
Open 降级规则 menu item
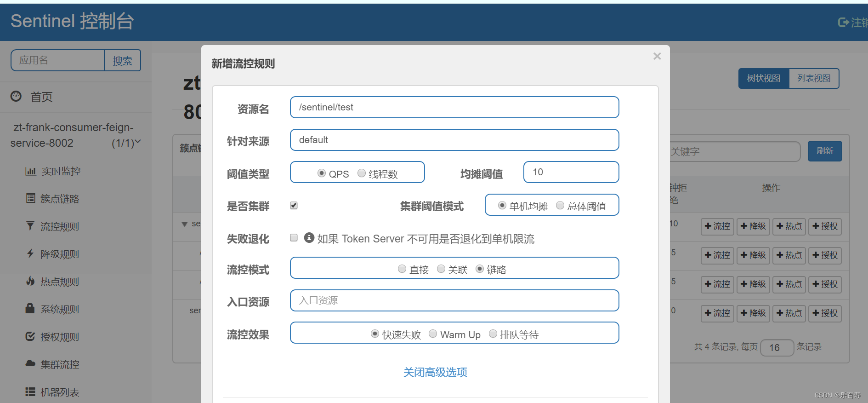[x=60, y=254]
